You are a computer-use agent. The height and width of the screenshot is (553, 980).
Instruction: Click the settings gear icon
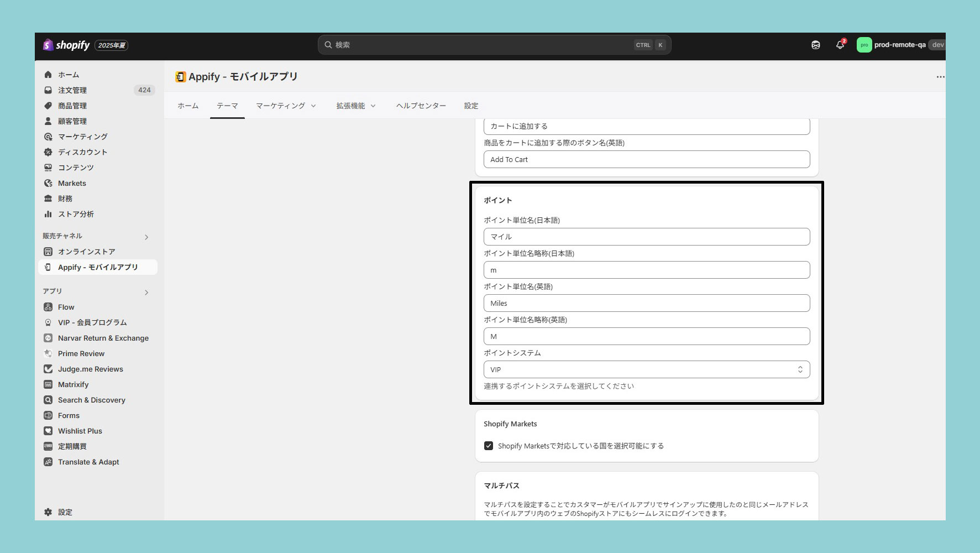click(48, 512)
